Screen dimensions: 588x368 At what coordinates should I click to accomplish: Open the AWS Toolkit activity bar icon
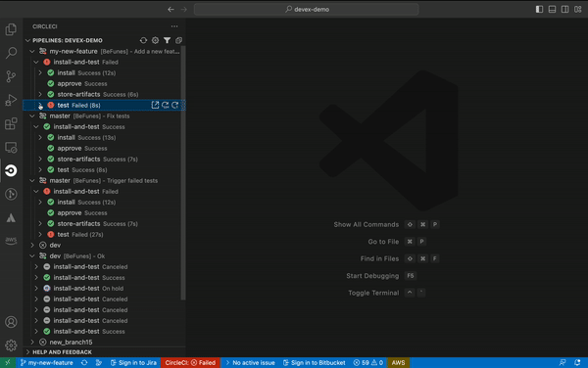pos(11,241)
